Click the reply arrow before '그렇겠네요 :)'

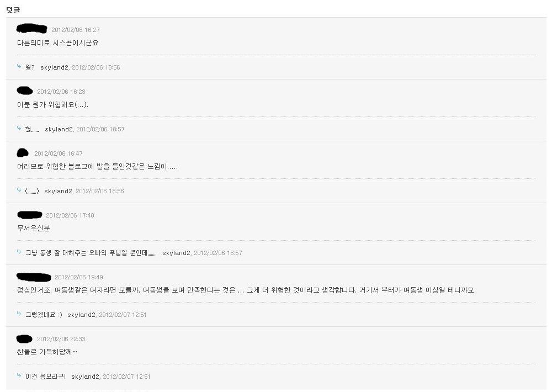(x=19, y=314)
